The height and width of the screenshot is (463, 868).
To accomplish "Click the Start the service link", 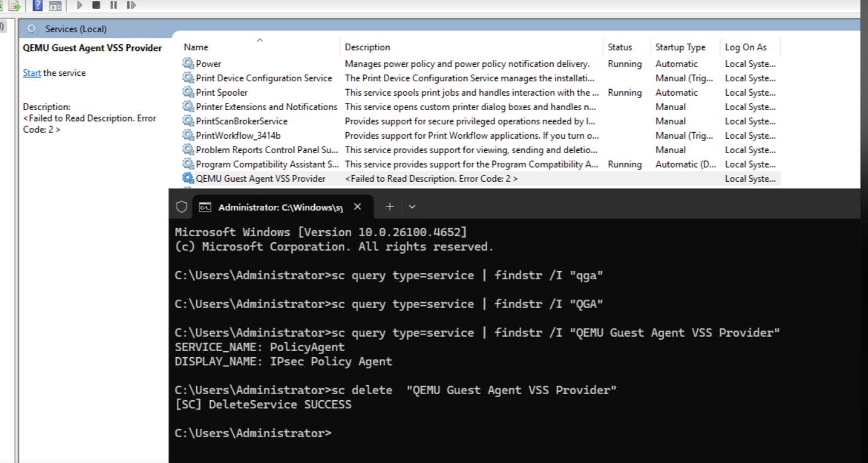I will (x=32, y=73).
